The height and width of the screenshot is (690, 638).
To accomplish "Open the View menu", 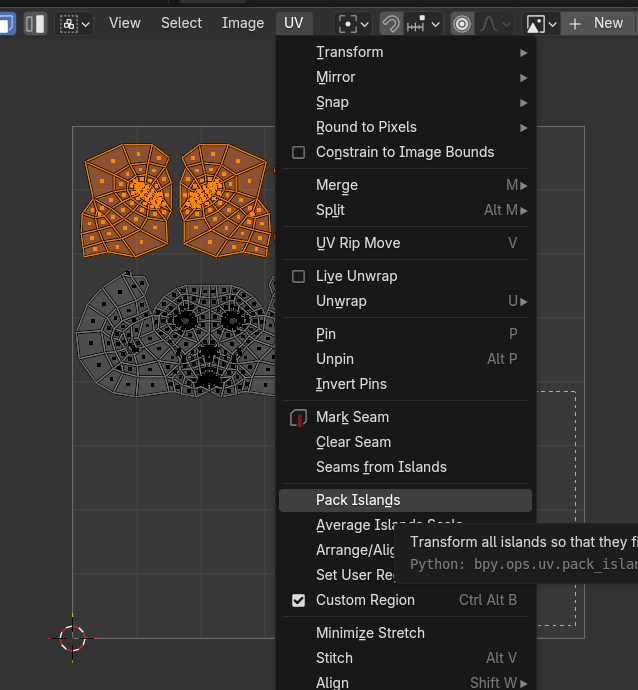I will tap(125, 23).
